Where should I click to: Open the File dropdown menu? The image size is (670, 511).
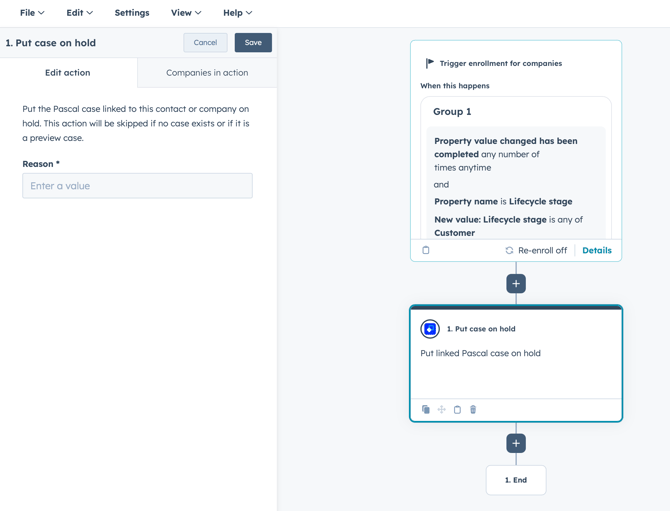click(x=32, y=13)
